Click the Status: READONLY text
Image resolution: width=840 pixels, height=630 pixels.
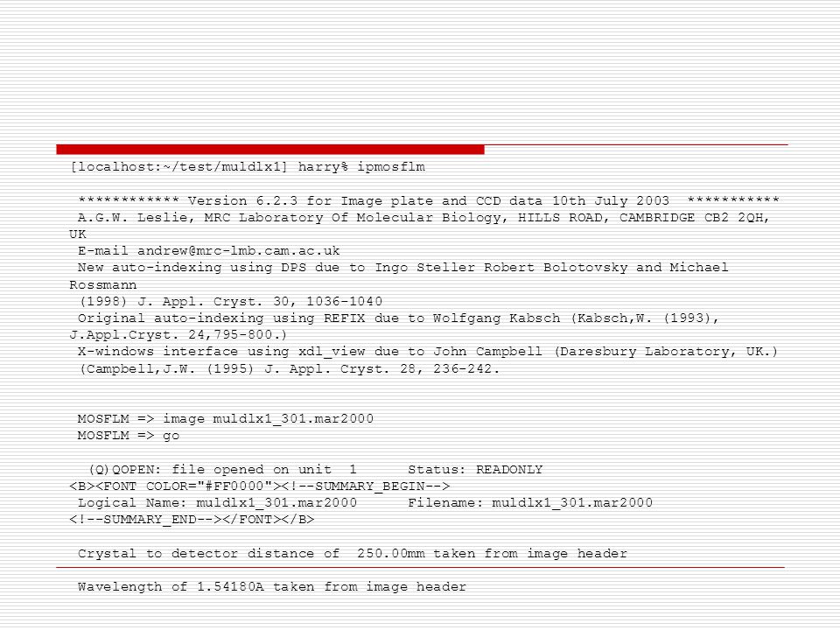(x=475, y=470)
